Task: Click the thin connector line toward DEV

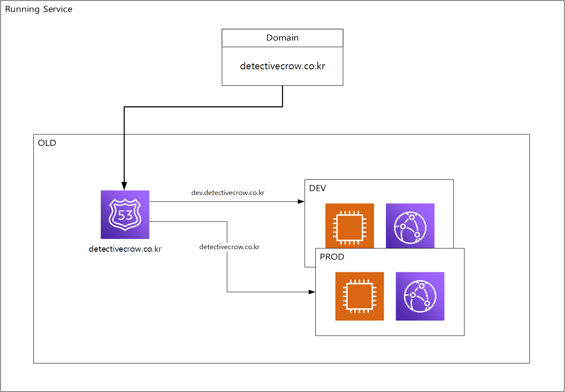Action: (x=227, y=202)
